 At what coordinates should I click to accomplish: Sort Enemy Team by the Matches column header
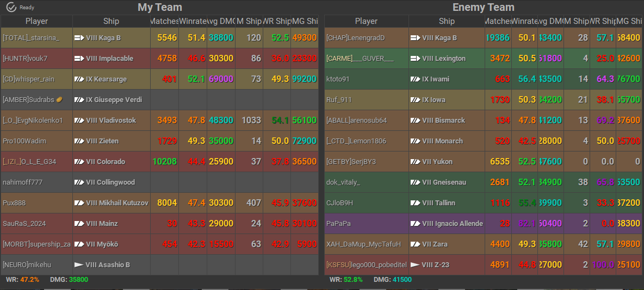pos(498,21)
